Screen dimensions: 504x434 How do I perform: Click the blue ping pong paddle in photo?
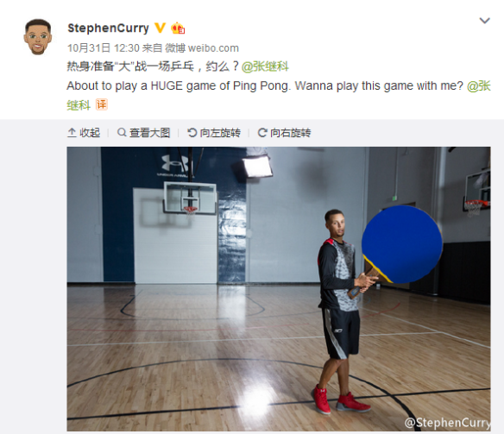(x=402, y=245)
